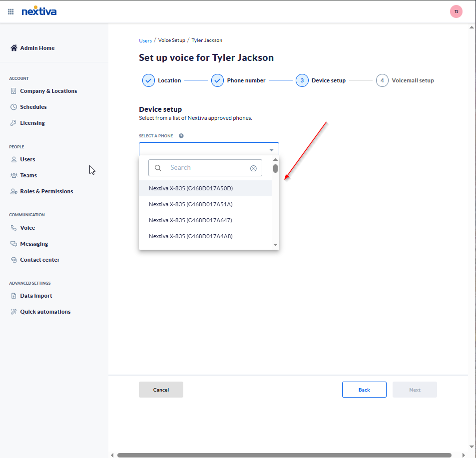The image size is (476, 458).
Task: Click the horizontal scrollbar left arrow
Action: pos(112,455)
